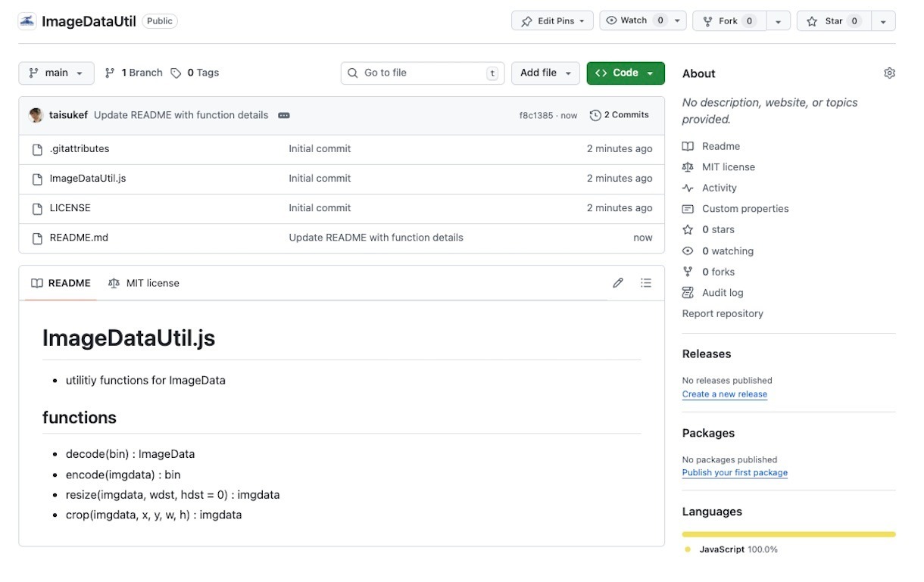Viewport: 924px width, 582px height.
Task: Open the repository Activity pulse link
Action: (x=719, y=188)
